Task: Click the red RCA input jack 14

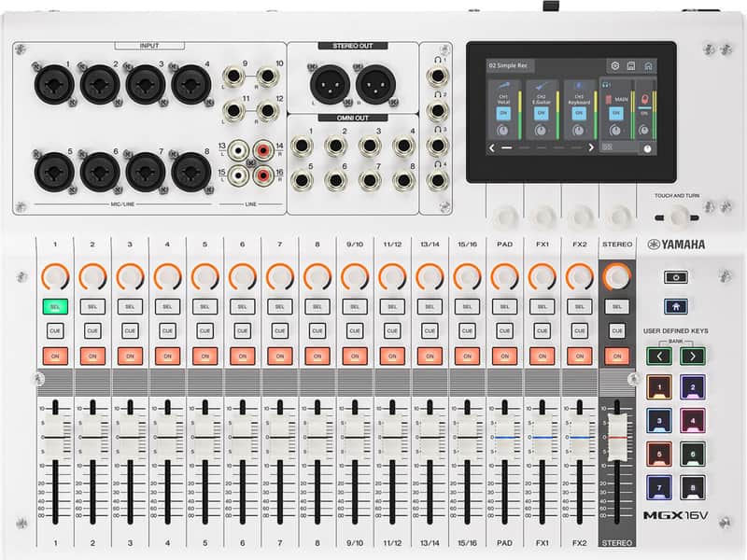Action: [263, 151]
